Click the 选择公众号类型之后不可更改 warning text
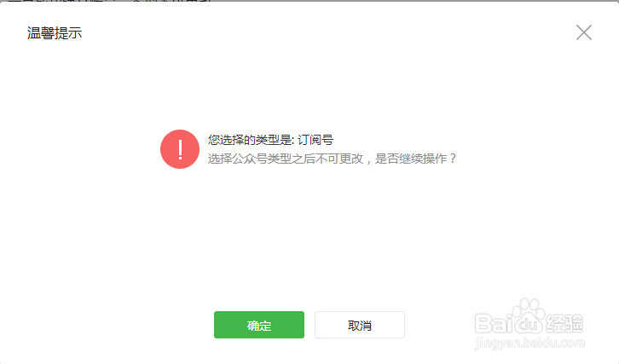The width and height of the screenshot is (619, 364). [x=286, y=159]
